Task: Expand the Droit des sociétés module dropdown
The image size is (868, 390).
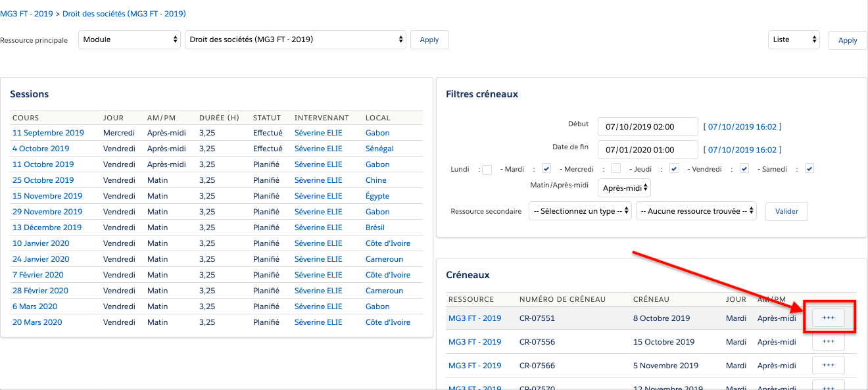Action: click(295, 39)
